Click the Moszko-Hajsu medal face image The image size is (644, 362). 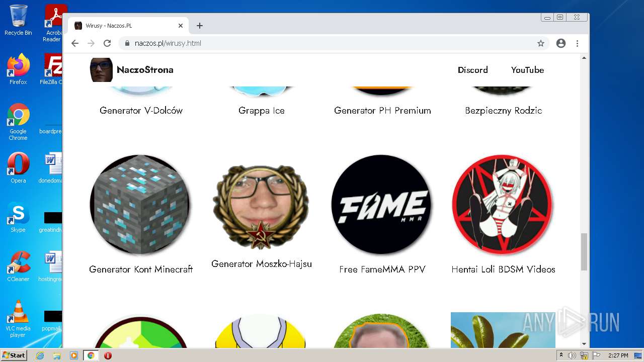coord(261,207)
